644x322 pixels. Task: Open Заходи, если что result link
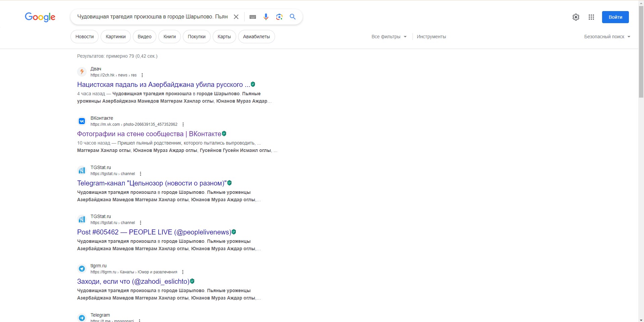tap(133, 281)
